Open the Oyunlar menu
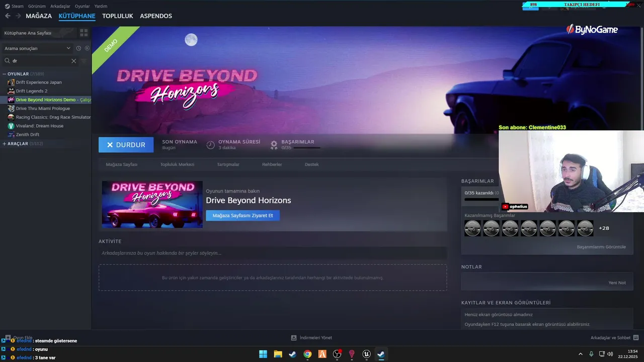This screenshot has height=362, width=644. 83,6
